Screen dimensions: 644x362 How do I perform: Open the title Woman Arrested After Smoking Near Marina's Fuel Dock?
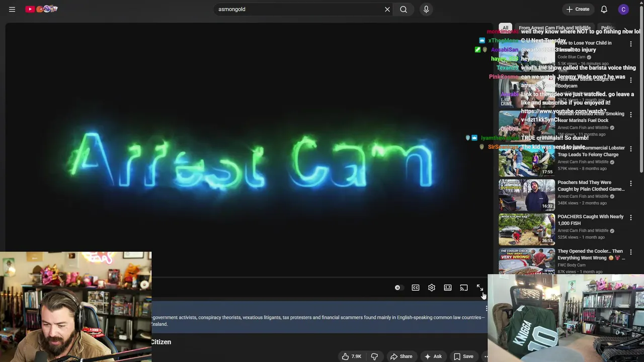pos(591,117)
